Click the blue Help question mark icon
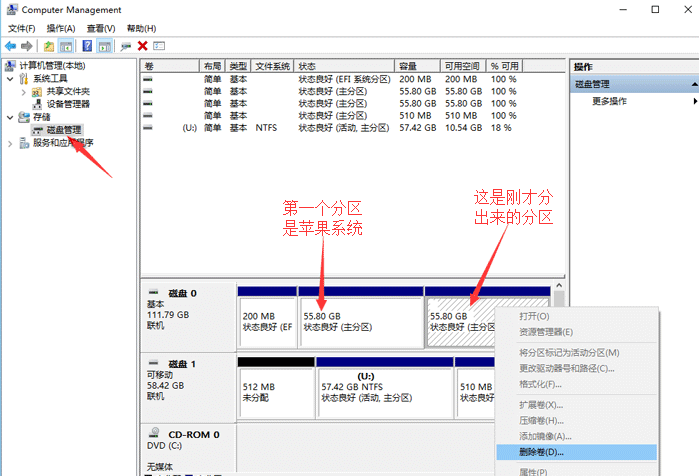Image resolution: width=699 pixels, height=476 pixels. click(x=87, y=46)
